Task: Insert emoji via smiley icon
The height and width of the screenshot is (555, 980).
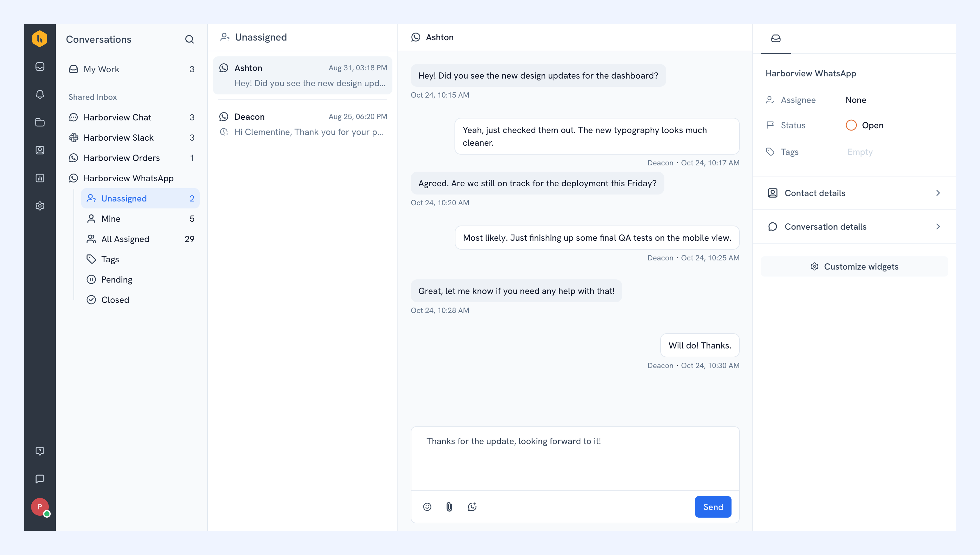Action: point(427,507)
